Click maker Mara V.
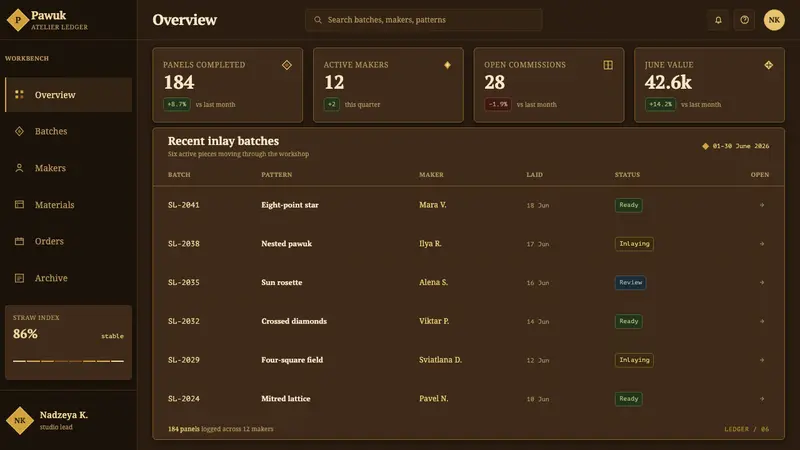The height and width of the screenshot is (450, 800). (x=433, y=205)
